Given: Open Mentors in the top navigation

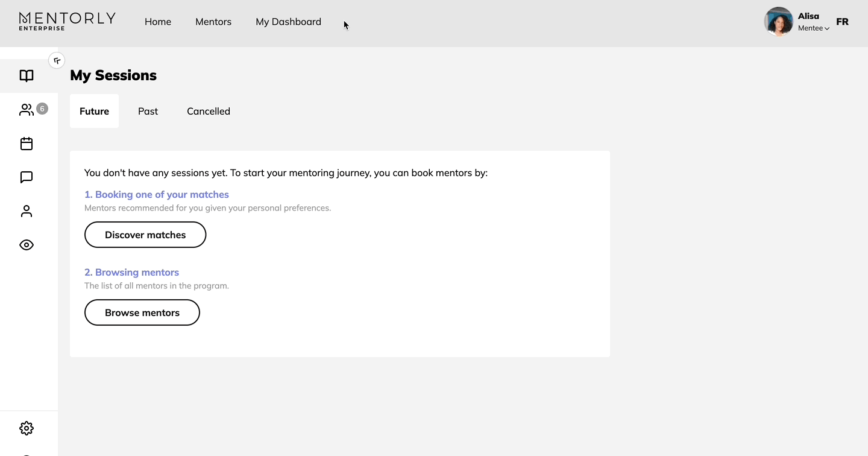Looking at the screenshot, I should pyautogui.click(x=213, y=22).
